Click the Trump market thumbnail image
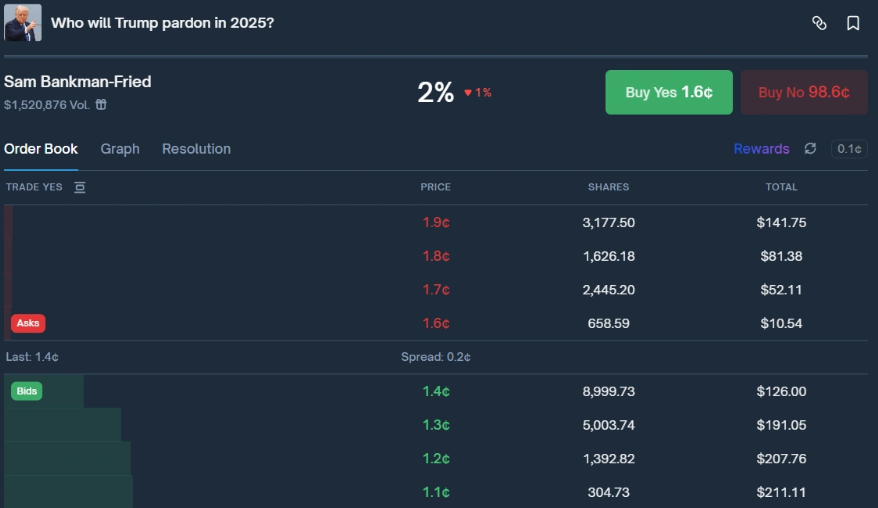Viewport: 878px width, 508px height. (23, 22)
